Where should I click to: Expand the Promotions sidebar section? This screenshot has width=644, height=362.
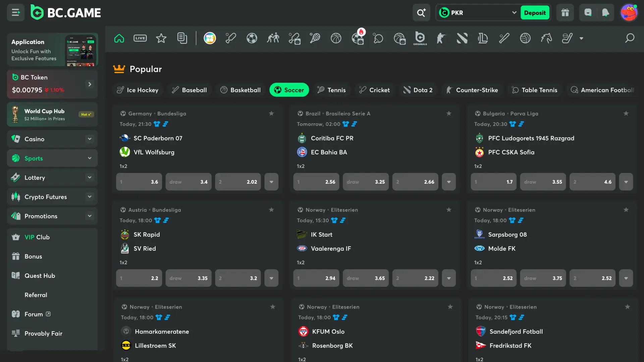point(90,216)
